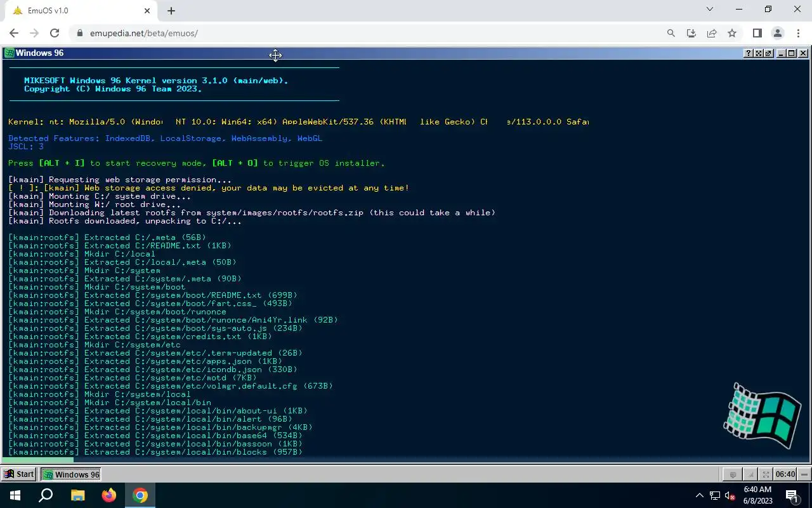Open the Windows Start button
The image size is (812, 508).
click(x=15, y=495)
